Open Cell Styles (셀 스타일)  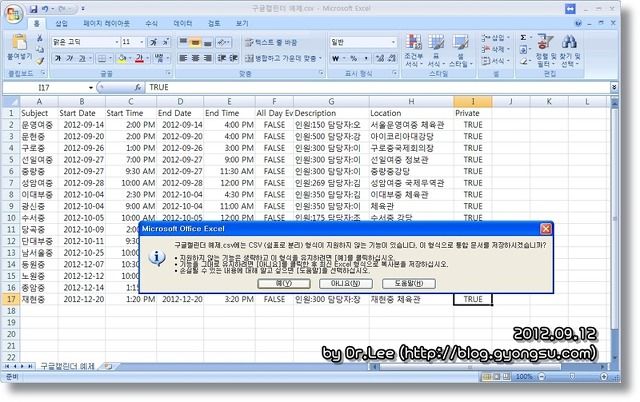coord(460,51)
